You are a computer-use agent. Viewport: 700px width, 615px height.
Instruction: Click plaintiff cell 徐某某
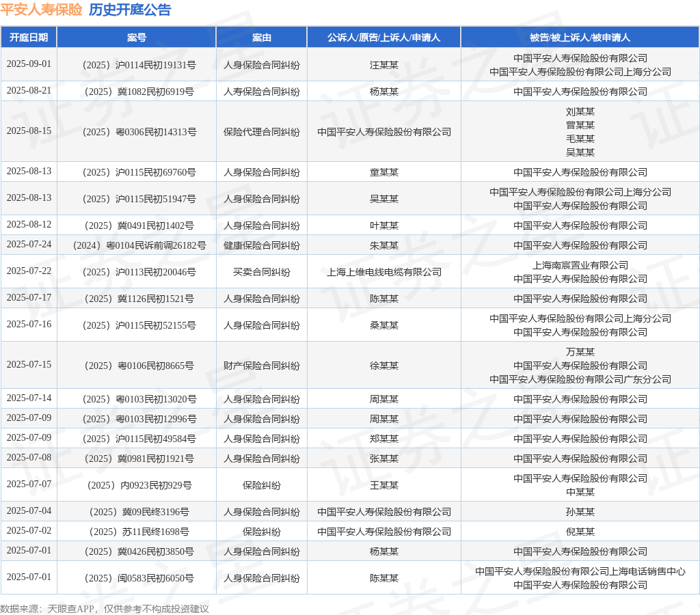pyautogui.click(x=384, y=366)
